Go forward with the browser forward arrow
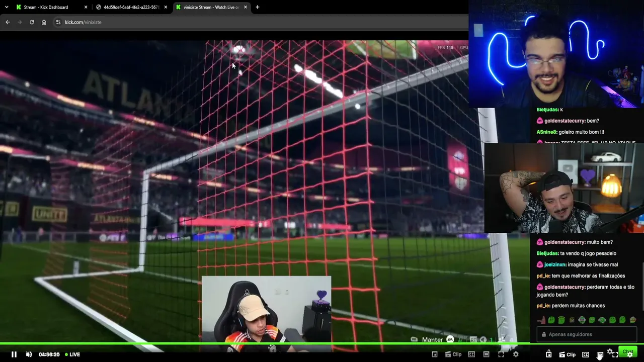The width and height of the screenshot is (644, 362). [20, 22]
